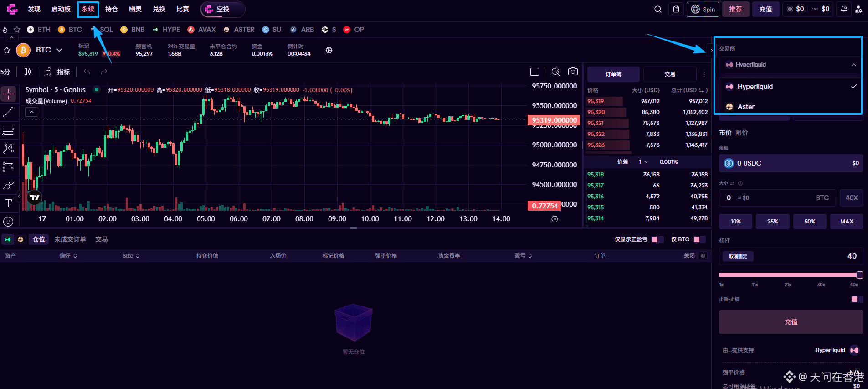Toggle the 仅 BTC switch
Image resolution: width=868 pixels, height=389 pixels.
pyautogui.click(x=699, y=239)
